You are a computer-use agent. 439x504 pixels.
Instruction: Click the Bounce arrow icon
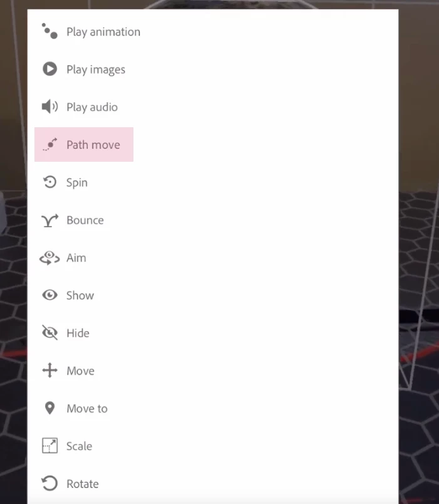click(x=49, y=220)
